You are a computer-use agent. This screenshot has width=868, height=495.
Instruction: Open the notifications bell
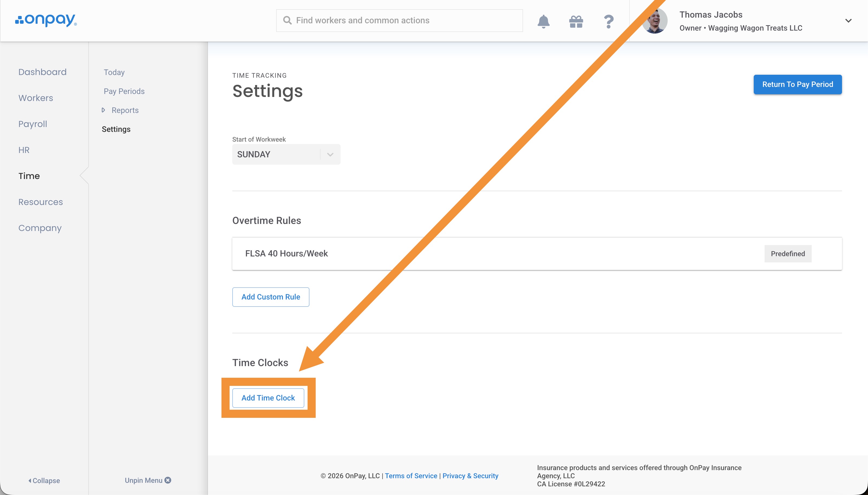(x=543, y=21)
